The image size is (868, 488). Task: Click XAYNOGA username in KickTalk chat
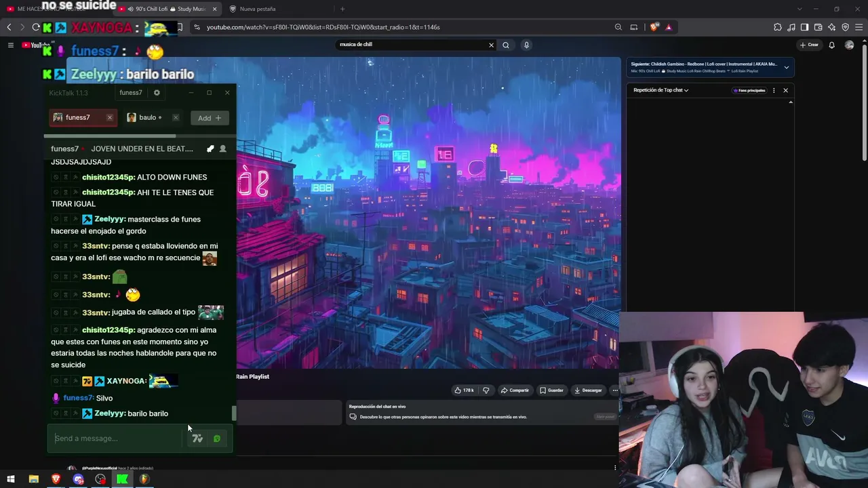click(126, 381)
